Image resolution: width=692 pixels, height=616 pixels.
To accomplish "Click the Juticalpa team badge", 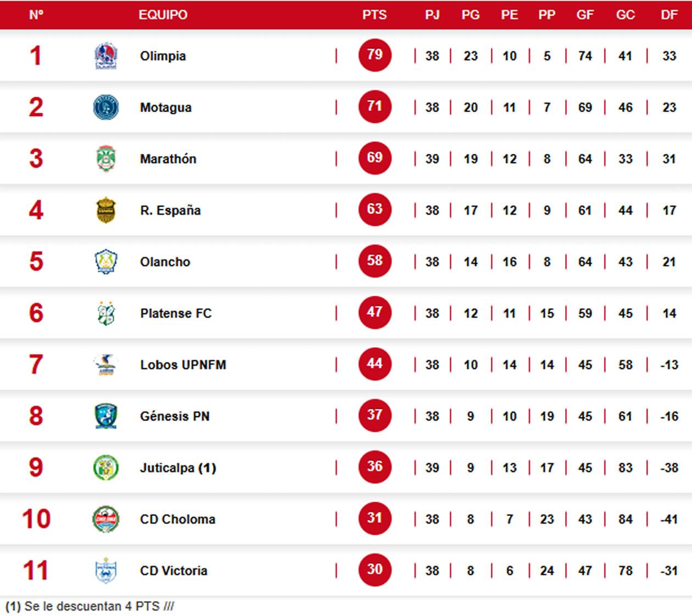I will click(x=106, y=468).
